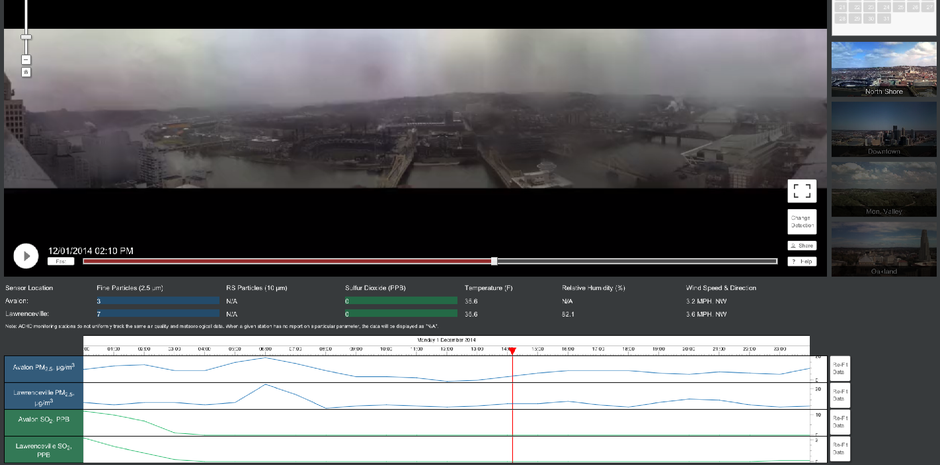This screenshot has width=940, height=465.
Task: Select the North Shore camera thumbnail
Action: tap(883, 69)
